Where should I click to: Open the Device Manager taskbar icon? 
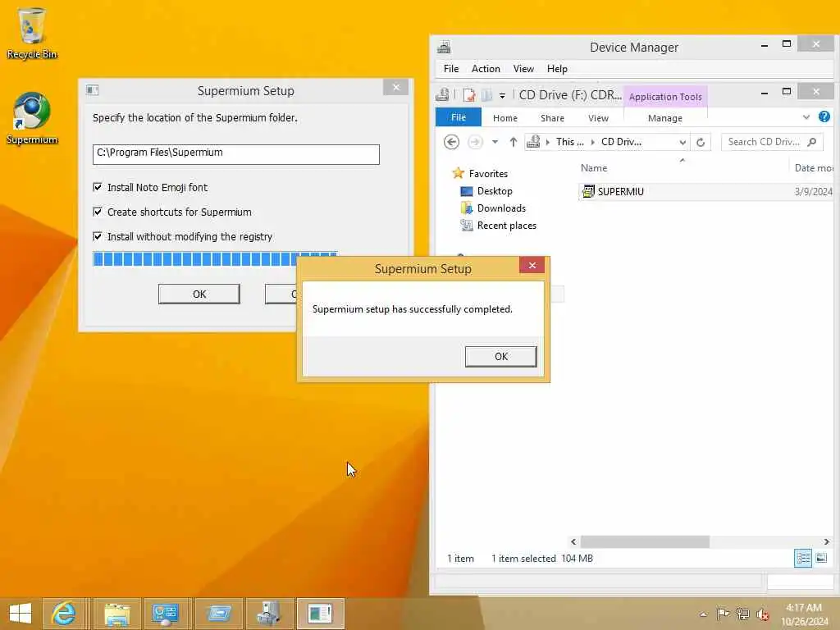(x=268, y=614)
